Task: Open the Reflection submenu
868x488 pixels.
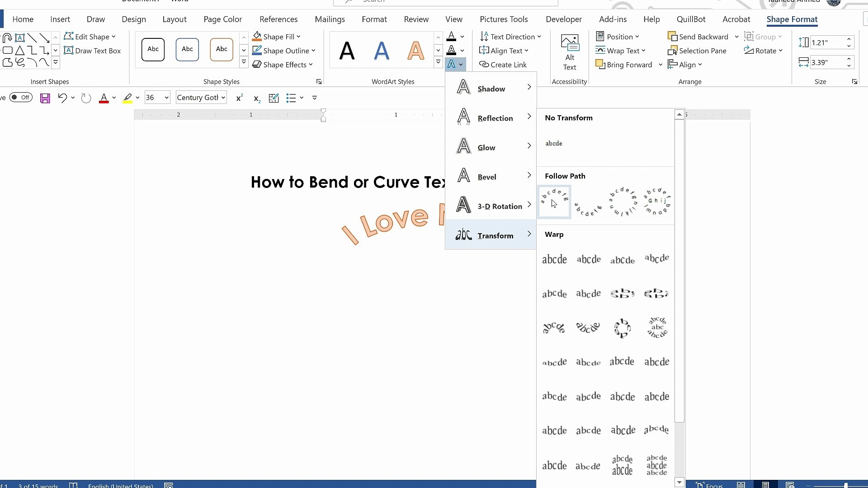Action: click(491, 117)
